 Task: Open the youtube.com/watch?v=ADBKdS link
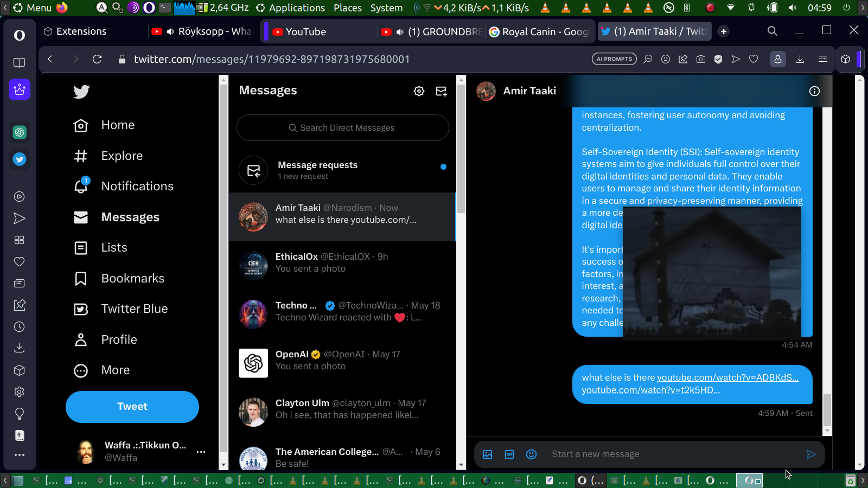tap(727, 377)
